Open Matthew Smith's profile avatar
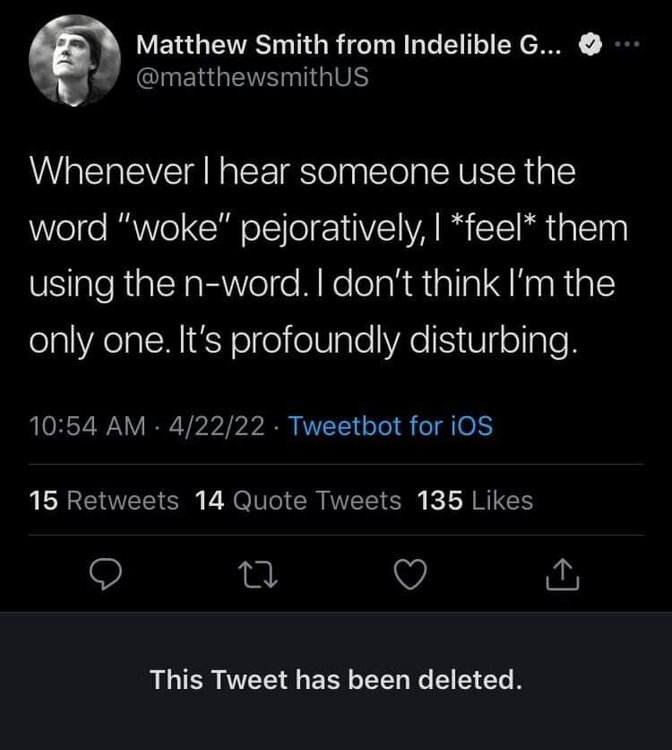Image resolution: width=672 pixels, height=750 pixels. (x=70, y=61)
